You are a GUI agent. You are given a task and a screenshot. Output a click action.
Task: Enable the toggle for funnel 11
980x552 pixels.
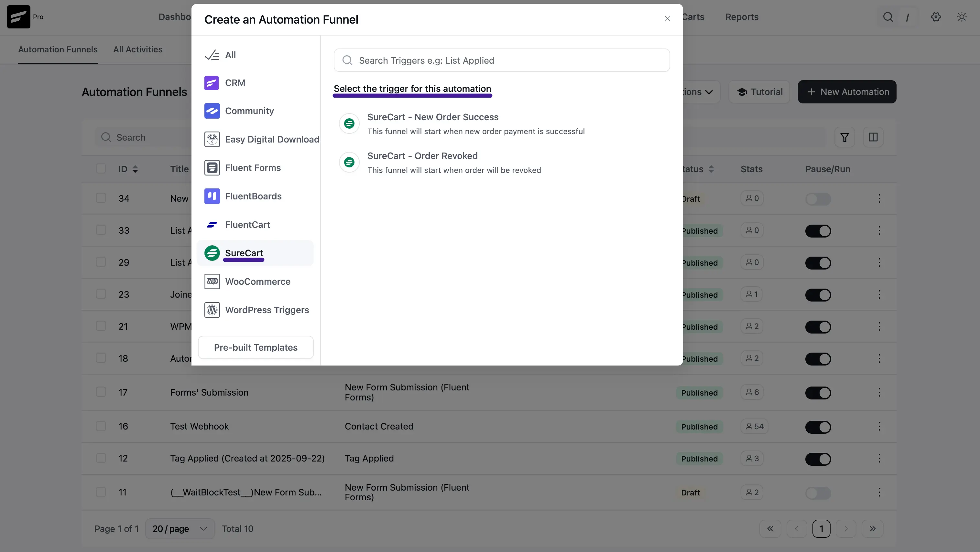pos(818,493)
